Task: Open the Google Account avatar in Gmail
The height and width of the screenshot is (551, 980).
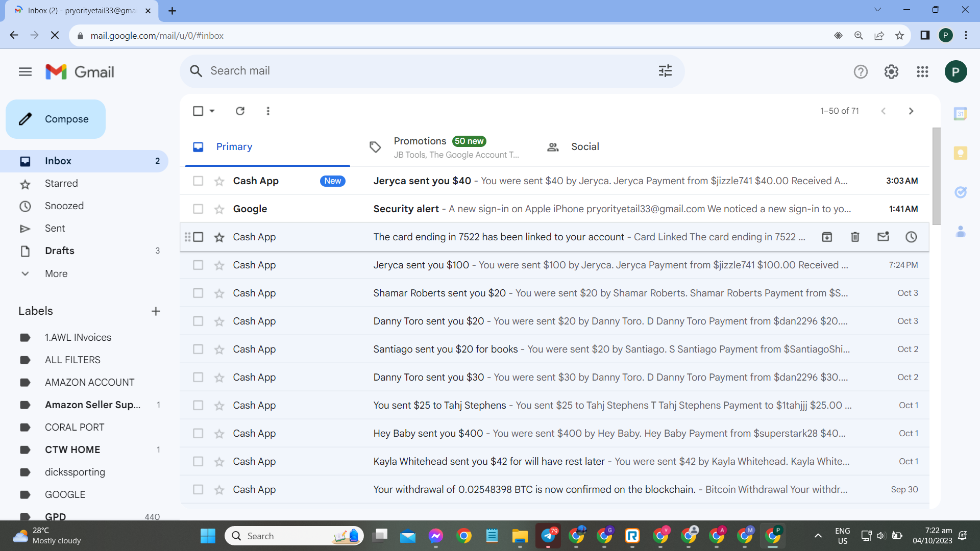Action: [955, 72]
